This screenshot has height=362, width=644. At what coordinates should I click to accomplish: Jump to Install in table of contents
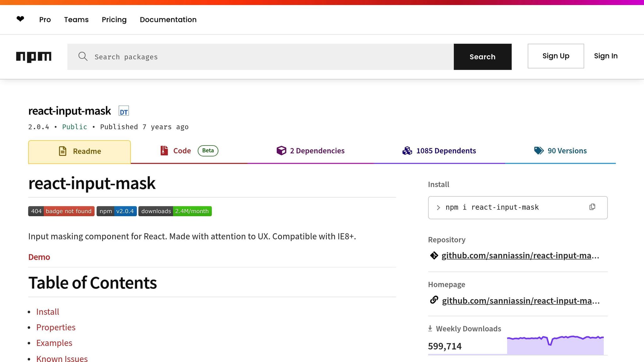pos(47,312)
